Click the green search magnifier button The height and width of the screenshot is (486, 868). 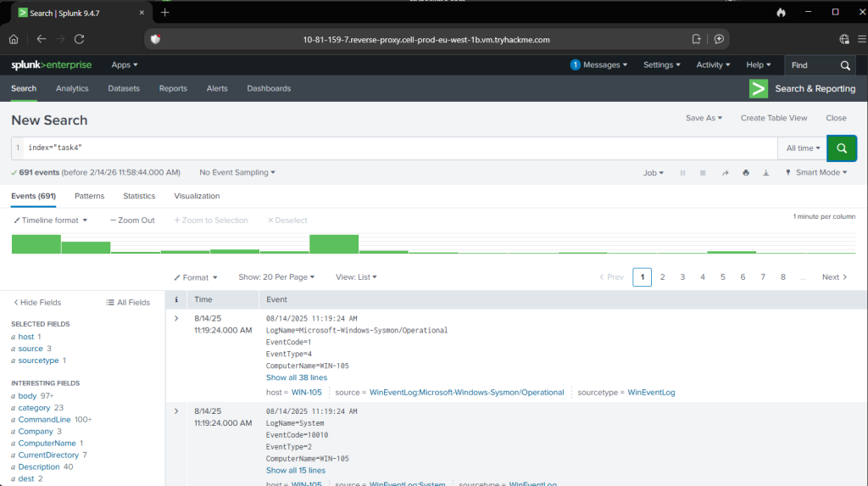[841, 148]
